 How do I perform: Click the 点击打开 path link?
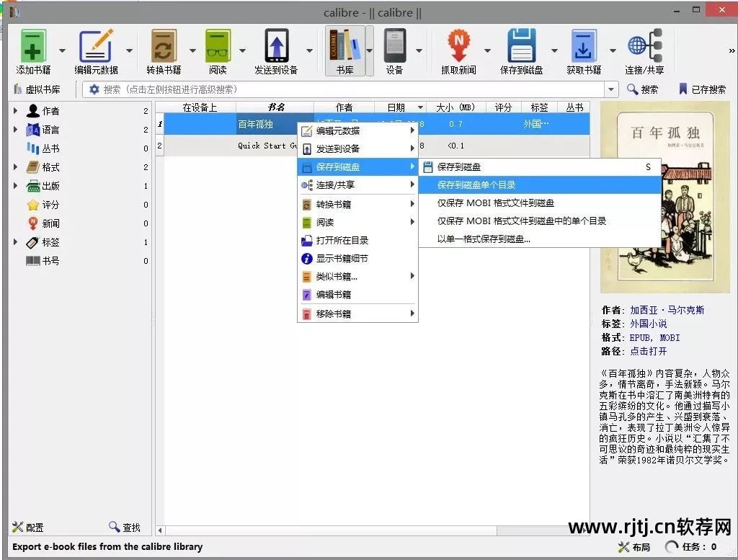(x=649, y=351)
